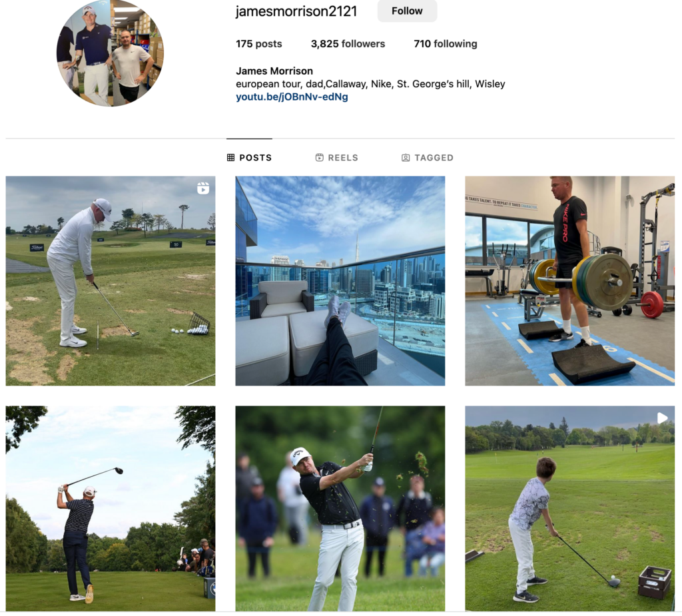Image resolution: width=682 pixels, height=616 pixels.
Task: Open the Callaway cap iron shot post
Action: tap(340, 509)
